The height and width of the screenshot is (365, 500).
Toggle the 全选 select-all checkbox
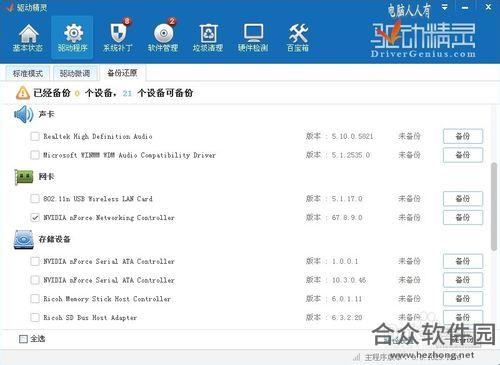23,339
